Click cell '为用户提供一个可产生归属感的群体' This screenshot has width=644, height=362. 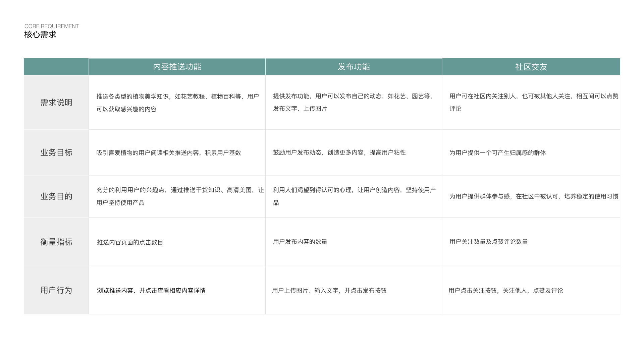point(531,153)
